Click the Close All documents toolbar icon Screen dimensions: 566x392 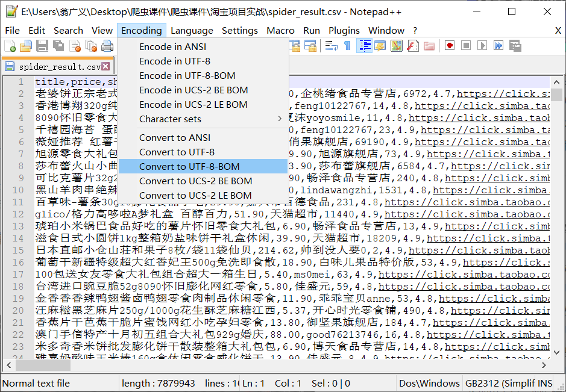click(x=91, y=46)
